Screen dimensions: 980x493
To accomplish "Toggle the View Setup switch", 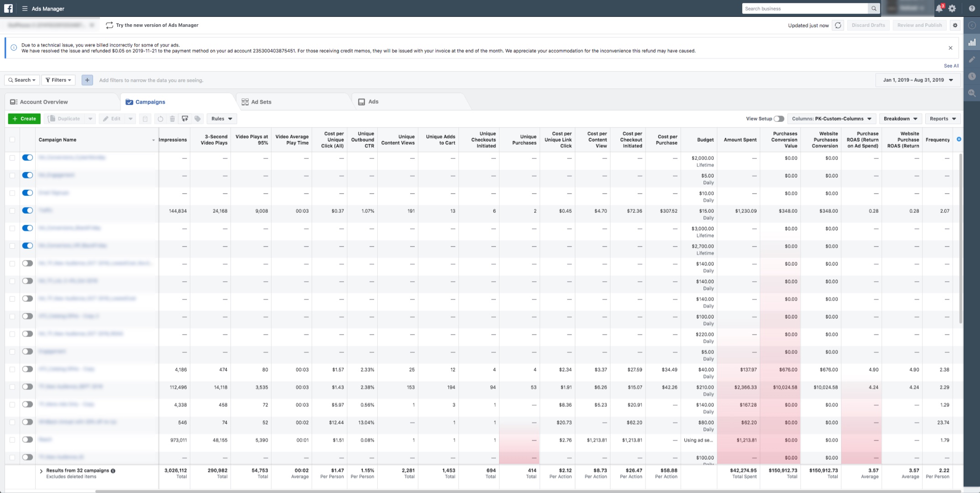I will click(x=779, y=119).
